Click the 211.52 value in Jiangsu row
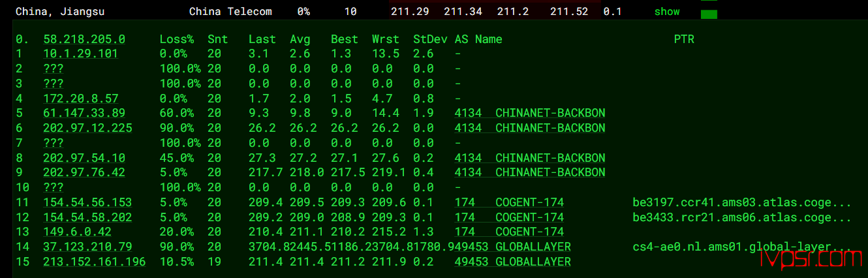 [569, 12]
